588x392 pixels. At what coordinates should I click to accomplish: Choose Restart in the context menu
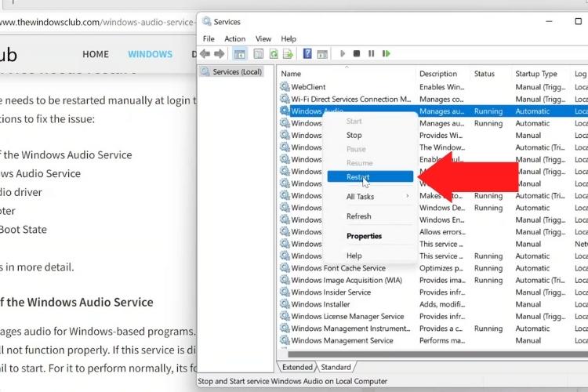[x=370, y=176]
